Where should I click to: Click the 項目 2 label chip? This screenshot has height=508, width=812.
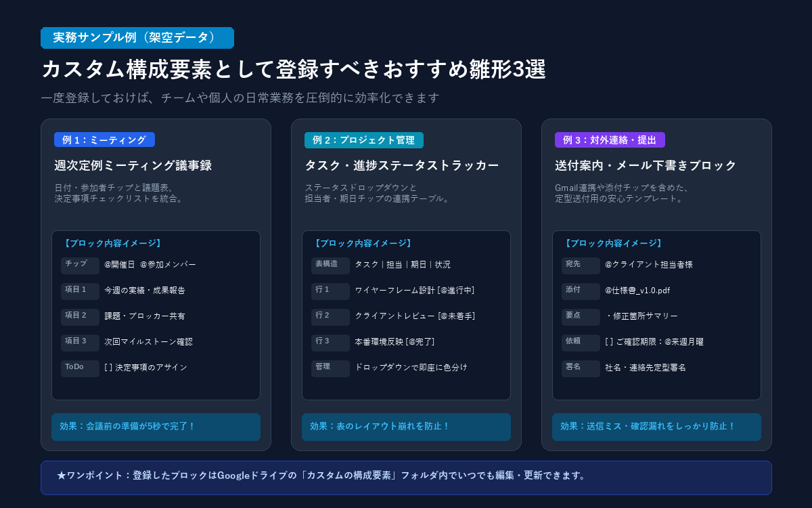[80, 317]
